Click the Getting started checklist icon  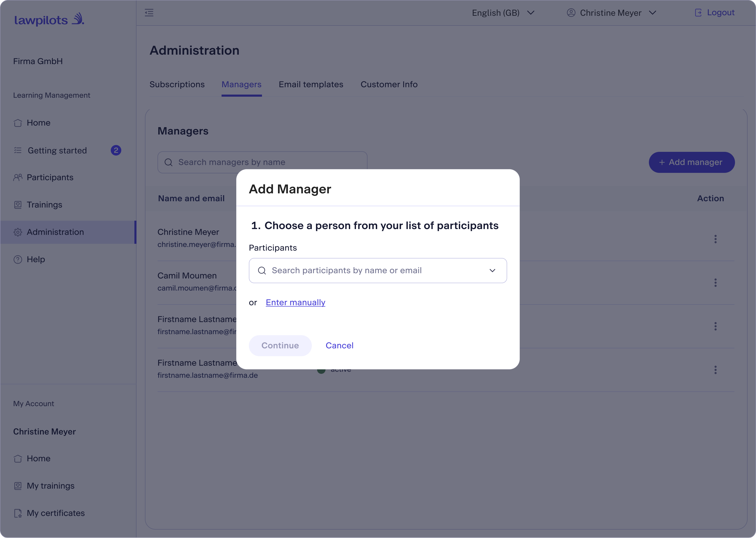pos(18,151)
